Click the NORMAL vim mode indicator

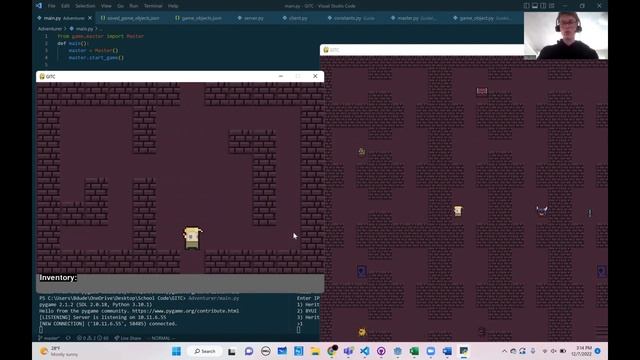click(x=161, y=338)
